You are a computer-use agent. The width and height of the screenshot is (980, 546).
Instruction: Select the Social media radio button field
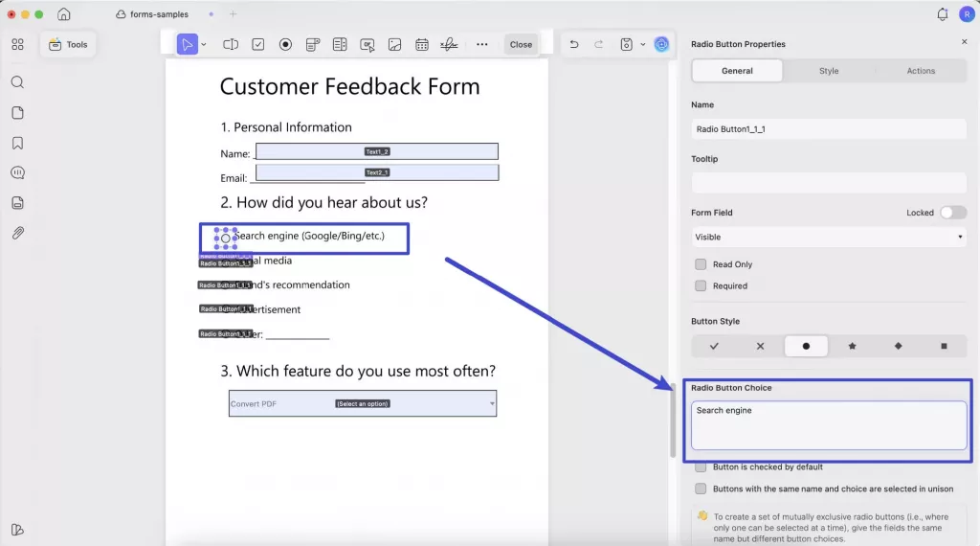point(226,263)
